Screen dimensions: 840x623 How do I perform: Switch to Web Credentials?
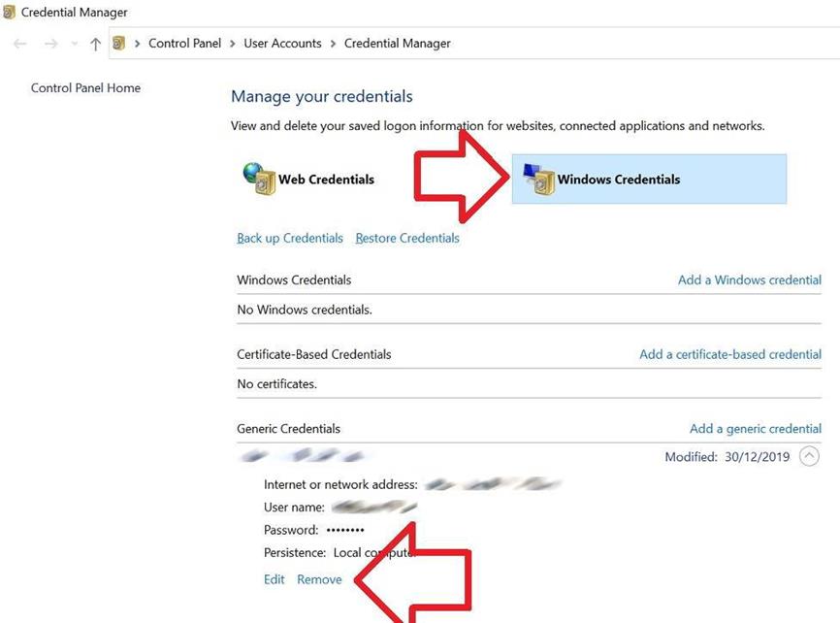pos(326,180)
